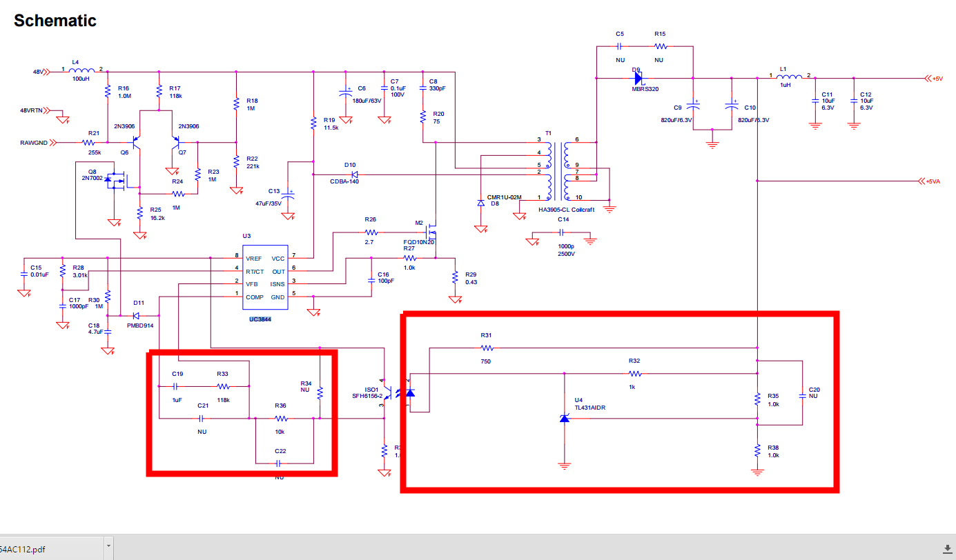This screenshot has height=560, width=956.
Task: Open the 54AC112.pdf download item
Action: [23, 549]
